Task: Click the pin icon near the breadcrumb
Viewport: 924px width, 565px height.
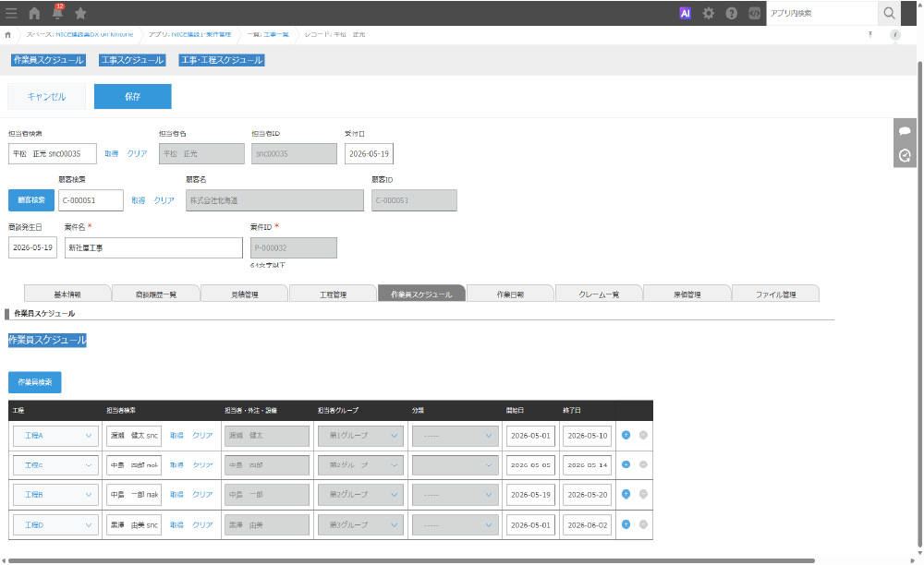Action: (x=870, y=35)
